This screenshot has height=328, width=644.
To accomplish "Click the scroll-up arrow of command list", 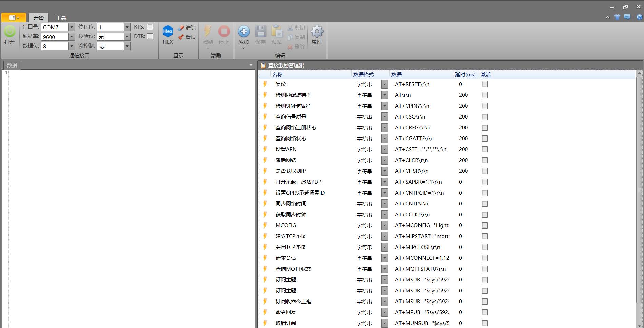I will pyautogui.click(x=639, y=73).
